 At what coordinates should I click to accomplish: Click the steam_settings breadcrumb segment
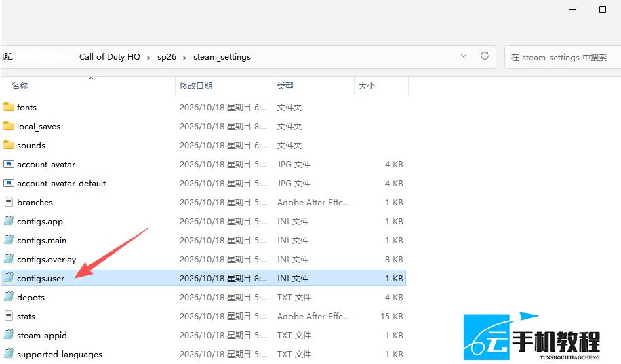(222, 57)
